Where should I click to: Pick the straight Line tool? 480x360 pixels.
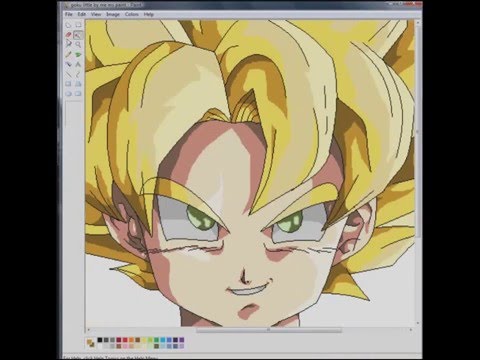tap(68, 74)
